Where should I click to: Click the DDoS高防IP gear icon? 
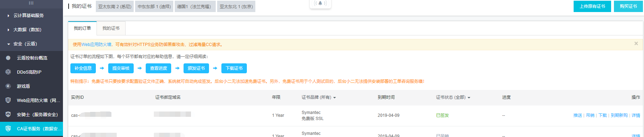click(x=8, y=72)
